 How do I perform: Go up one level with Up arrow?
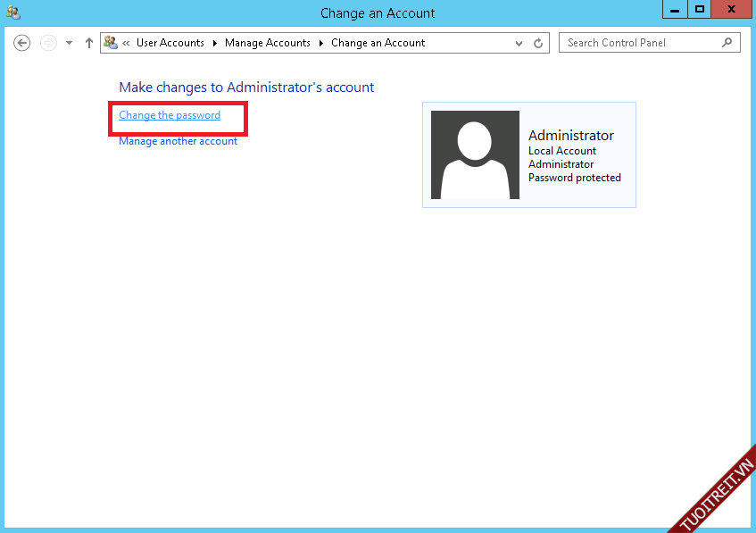coord(88,43)
